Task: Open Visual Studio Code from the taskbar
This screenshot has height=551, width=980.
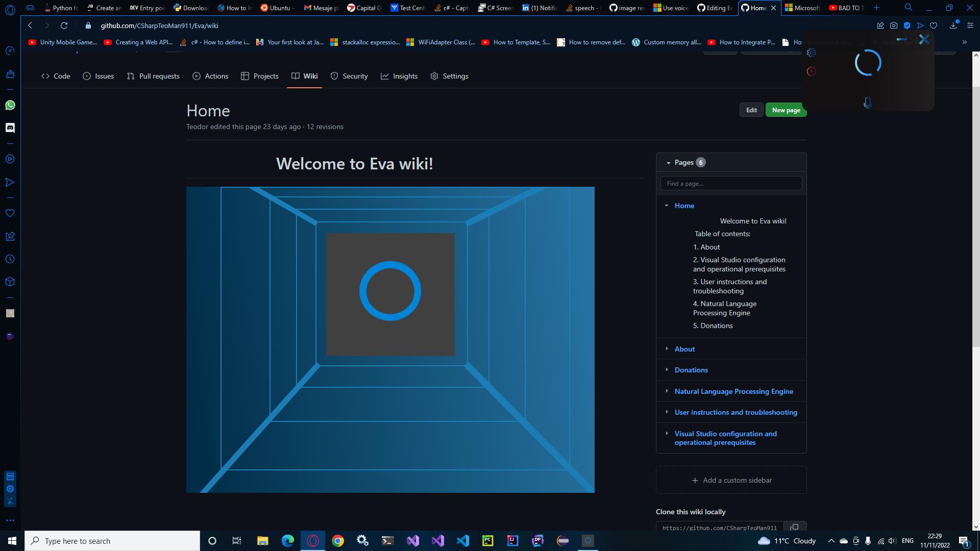Action: click(x=462, y=541)
